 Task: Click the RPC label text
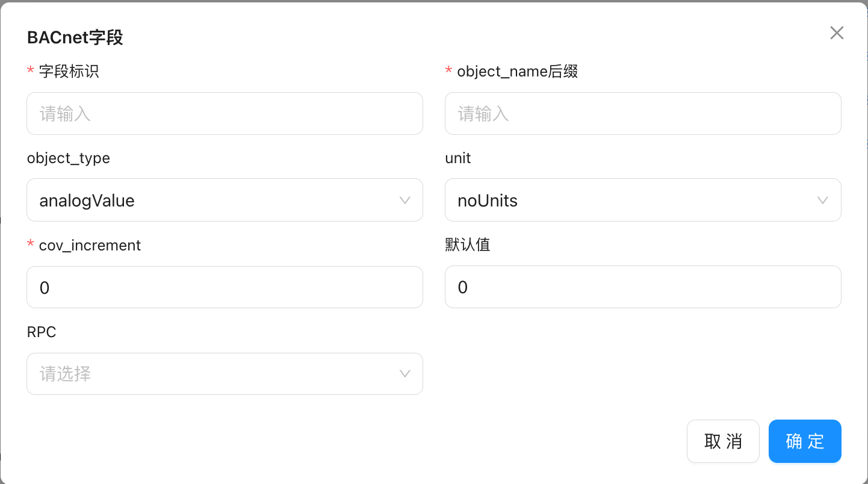(x=42, y=332)
